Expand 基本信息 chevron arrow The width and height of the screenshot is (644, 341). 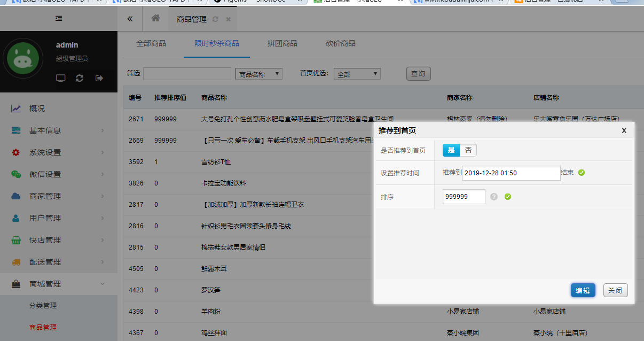103,130
